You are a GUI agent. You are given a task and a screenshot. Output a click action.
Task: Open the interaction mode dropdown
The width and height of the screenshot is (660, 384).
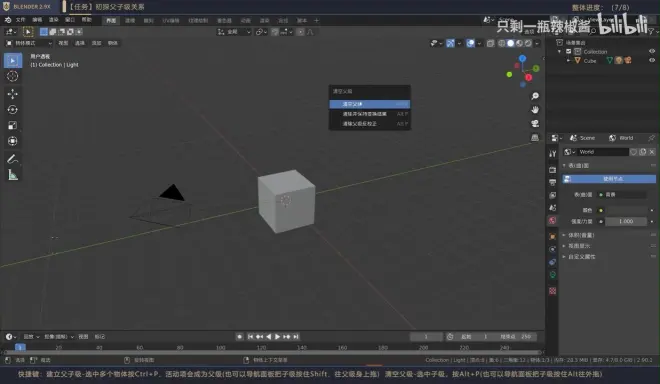click(x=29, y=43)
